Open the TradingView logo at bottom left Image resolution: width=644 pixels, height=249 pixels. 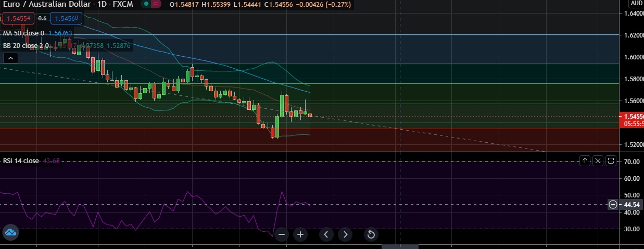click(11, 233)
